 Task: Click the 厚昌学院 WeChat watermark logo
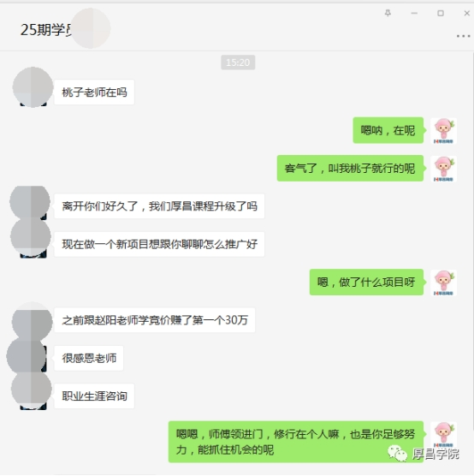tap(424, 454)
